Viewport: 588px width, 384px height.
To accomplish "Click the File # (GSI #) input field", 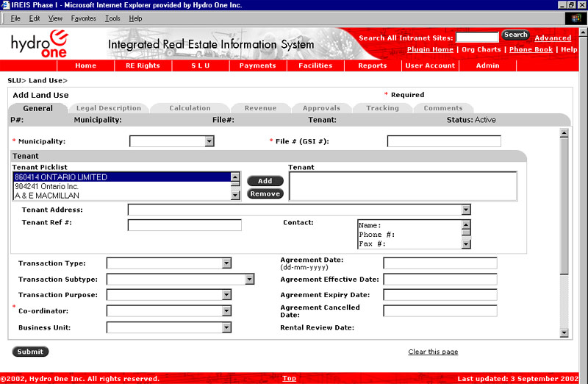I will pos(444,141).
